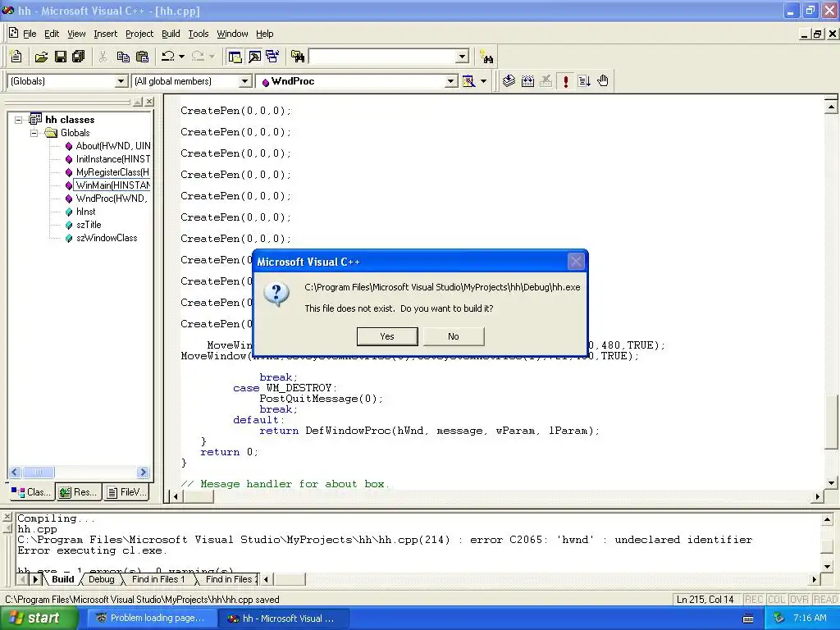Collapse the Globals folder node
Screen dimensions: 840x630
coord(34,133)
